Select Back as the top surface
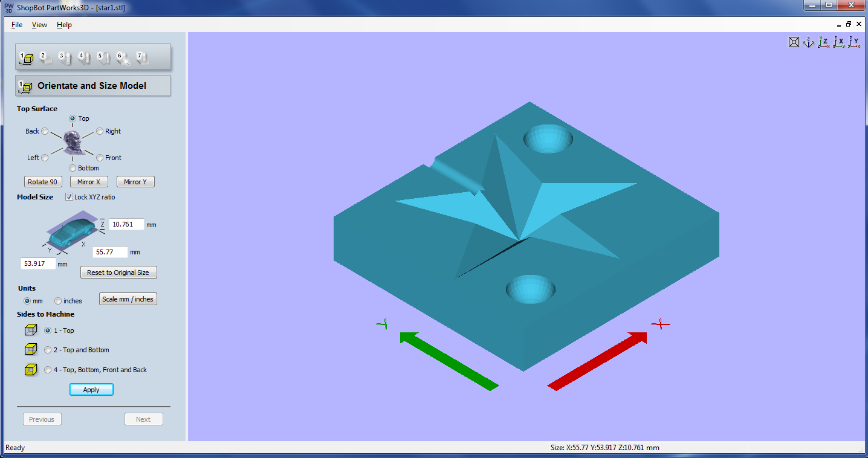 tap(45, 131)
